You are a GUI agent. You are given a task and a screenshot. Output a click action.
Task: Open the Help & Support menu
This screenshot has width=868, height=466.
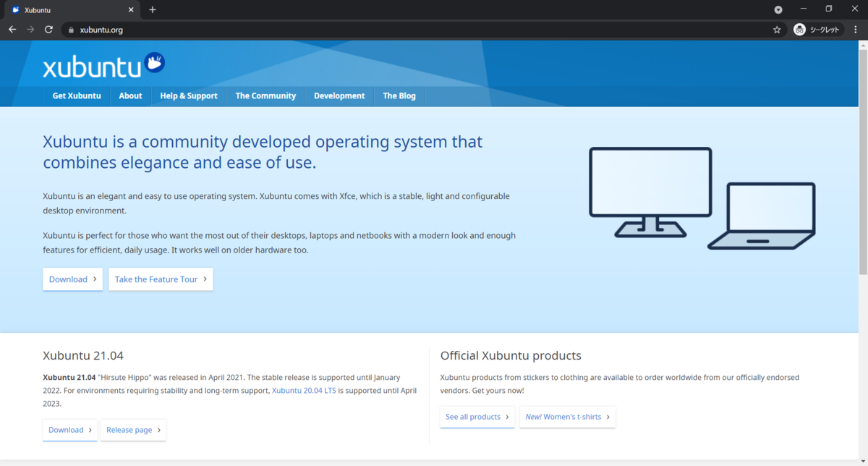pyautogui.click(x=189, y=96)
